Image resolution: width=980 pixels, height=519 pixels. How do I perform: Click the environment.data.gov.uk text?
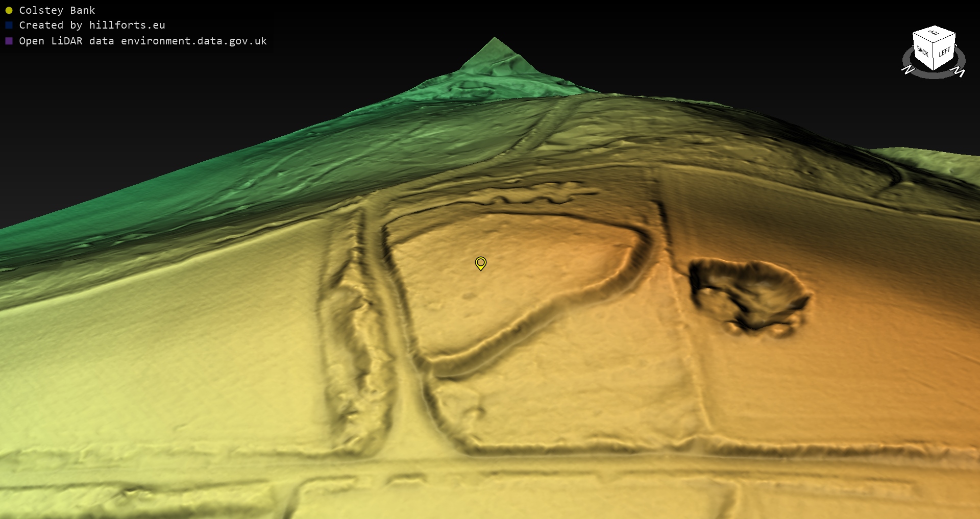tap(193, 41)
